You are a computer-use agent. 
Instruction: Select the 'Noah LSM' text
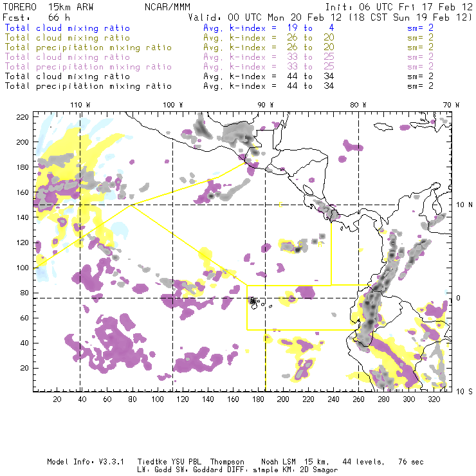coord(279,462)
